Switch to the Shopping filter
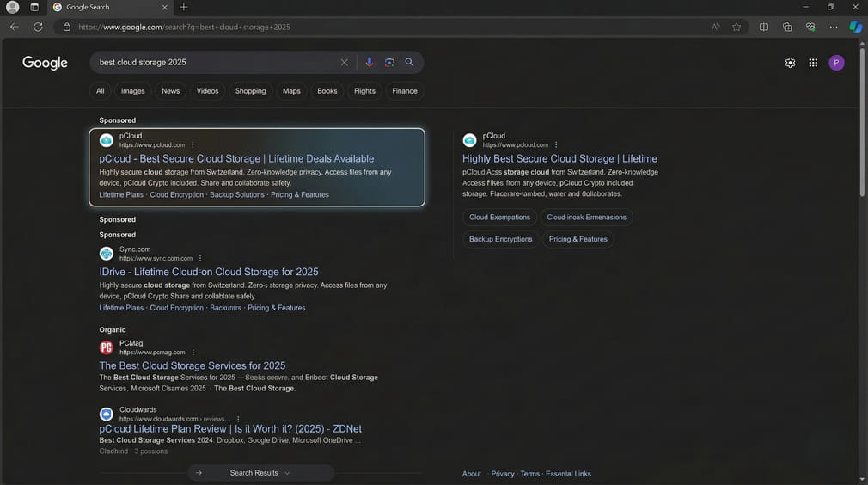868x485 pixels. point(250,91)
